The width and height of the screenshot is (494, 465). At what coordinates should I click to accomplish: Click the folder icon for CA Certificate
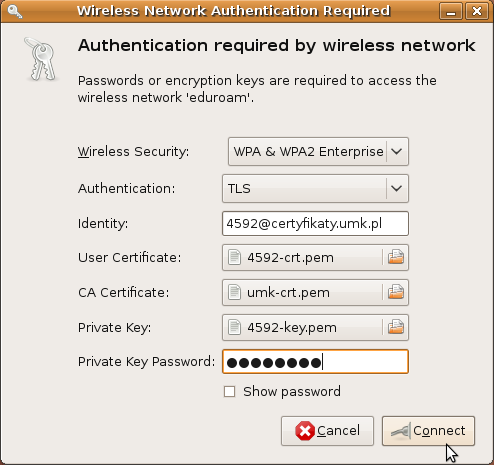coord(396,292)
